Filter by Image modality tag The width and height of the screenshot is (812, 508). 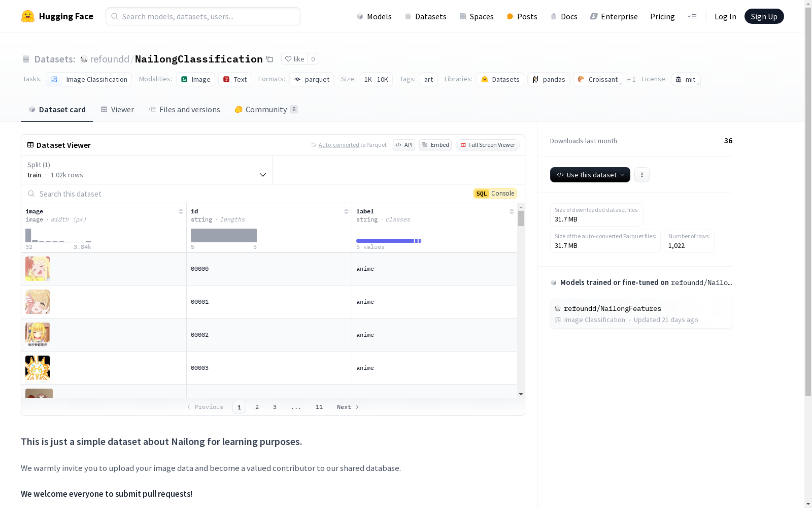coord(195,79)
